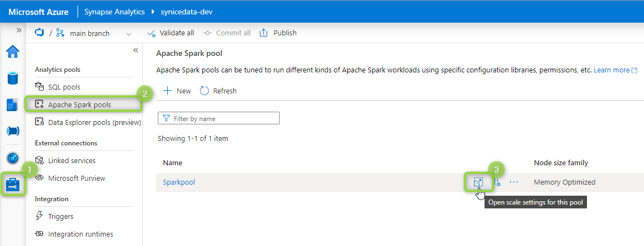Image resolution: width=644 pixels, height=246 pixels.
Task: Click Microsoft Azure in the header
Action: click(x=39, y=12)
